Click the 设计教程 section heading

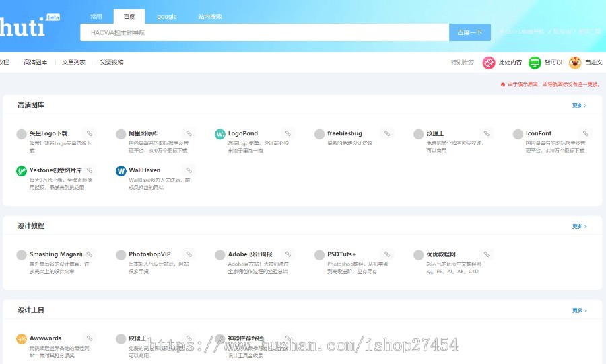tap(31, 226)
